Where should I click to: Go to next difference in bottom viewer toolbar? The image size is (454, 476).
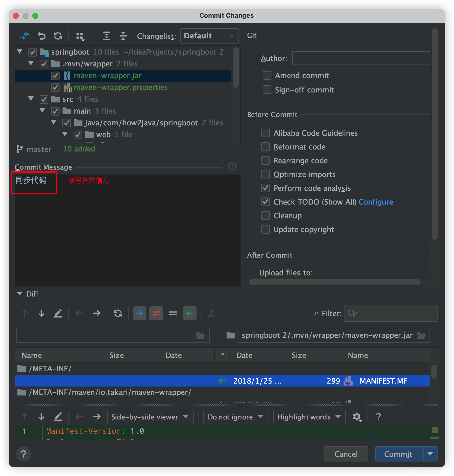click(41, 416)
